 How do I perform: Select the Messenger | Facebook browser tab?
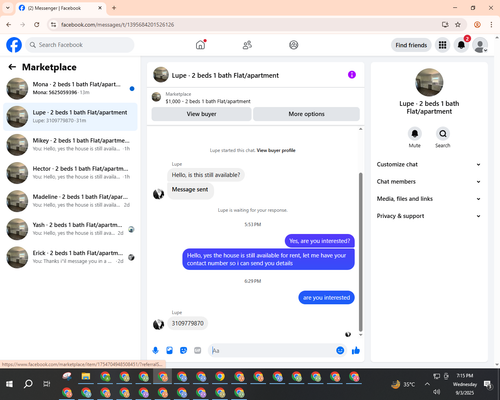pyautogui.click(x=60, y=8)
